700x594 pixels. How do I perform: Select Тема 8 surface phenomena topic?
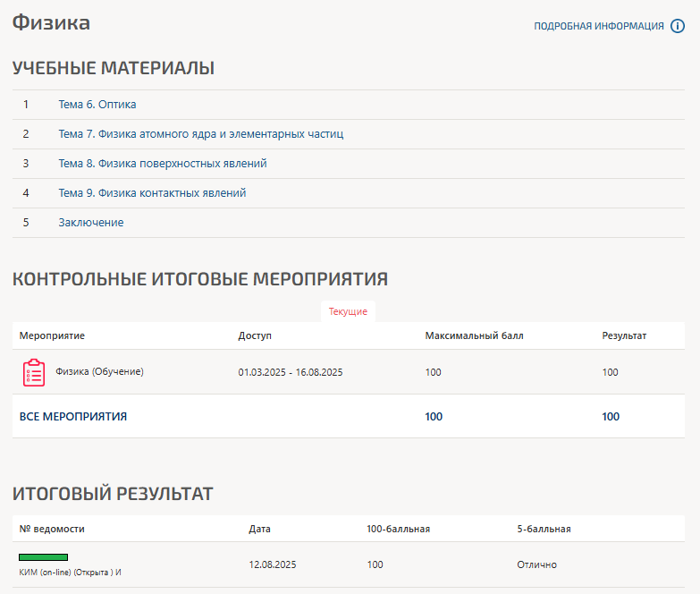pyautogui.click(x=162, y=164)
